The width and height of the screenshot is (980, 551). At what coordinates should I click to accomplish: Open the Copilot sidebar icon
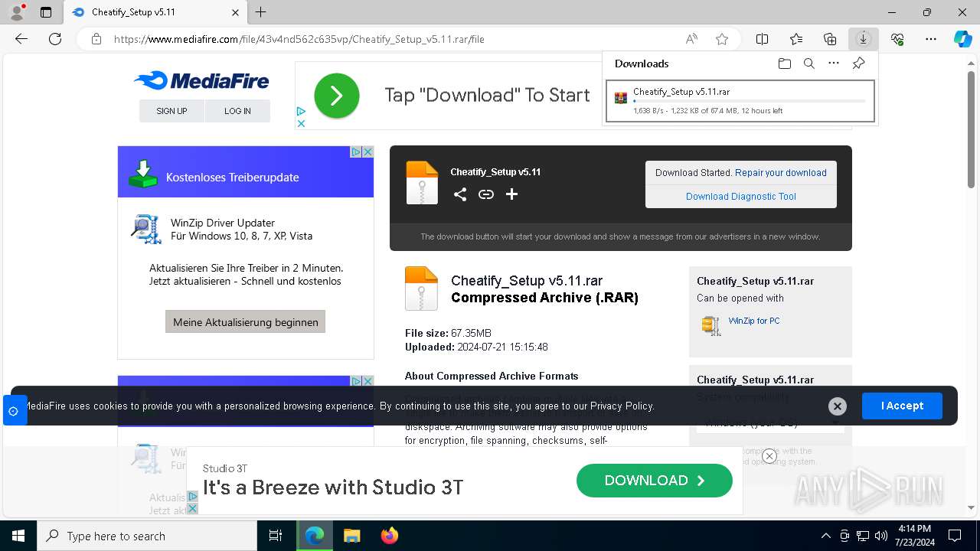(x=962, y=39)
